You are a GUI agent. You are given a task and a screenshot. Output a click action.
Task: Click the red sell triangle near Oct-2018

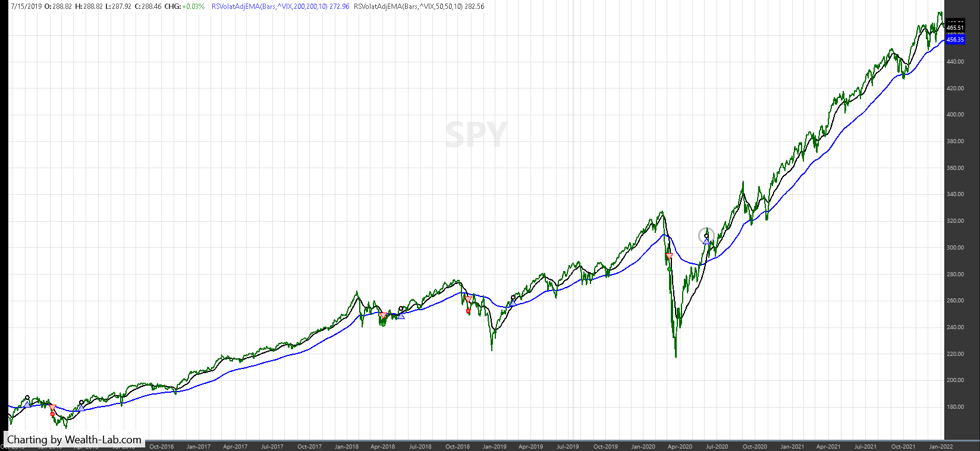(468, 299)
